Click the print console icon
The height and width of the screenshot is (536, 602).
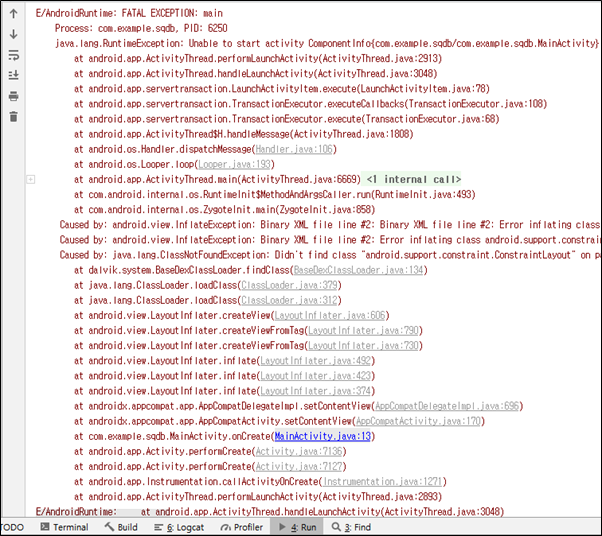pyautogui.click(x=13, y=96)
